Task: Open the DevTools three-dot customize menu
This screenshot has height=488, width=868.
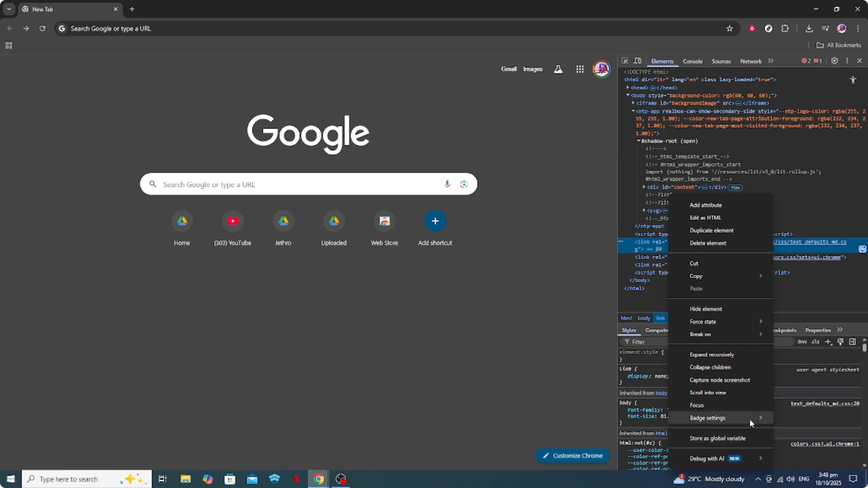Action: click(847, 61)
